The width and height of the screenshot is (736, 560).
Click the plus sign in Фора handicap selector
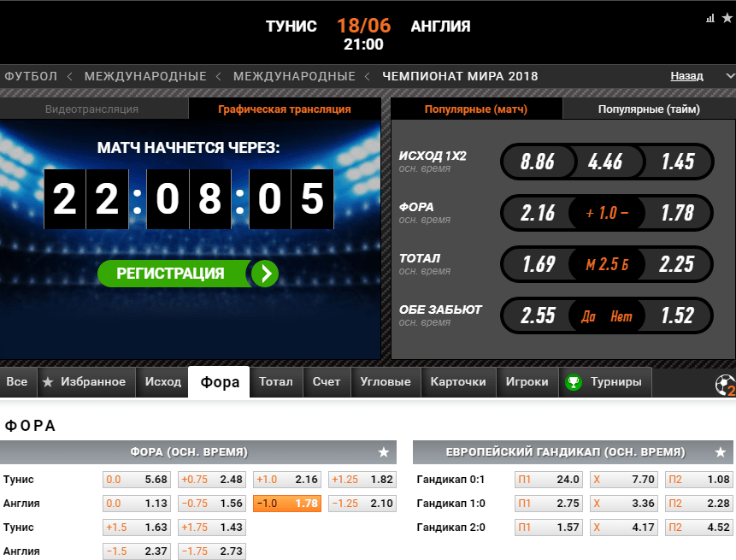(590, 213)
